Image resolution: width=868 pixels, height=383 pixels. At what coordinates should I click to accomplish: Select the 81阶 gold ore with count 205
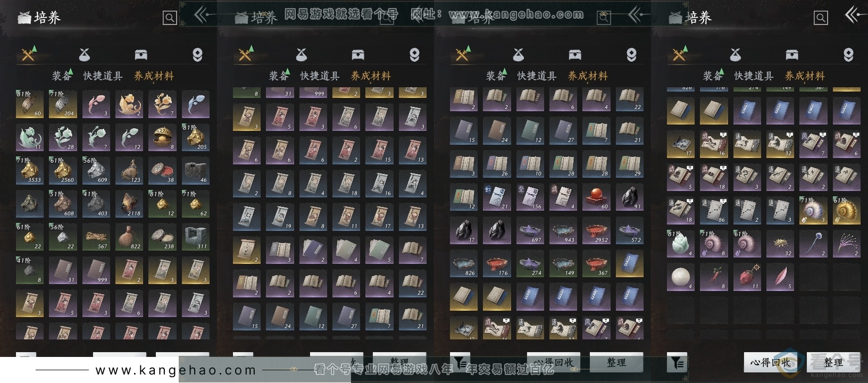pyautogui.click(x=196, y=137)
